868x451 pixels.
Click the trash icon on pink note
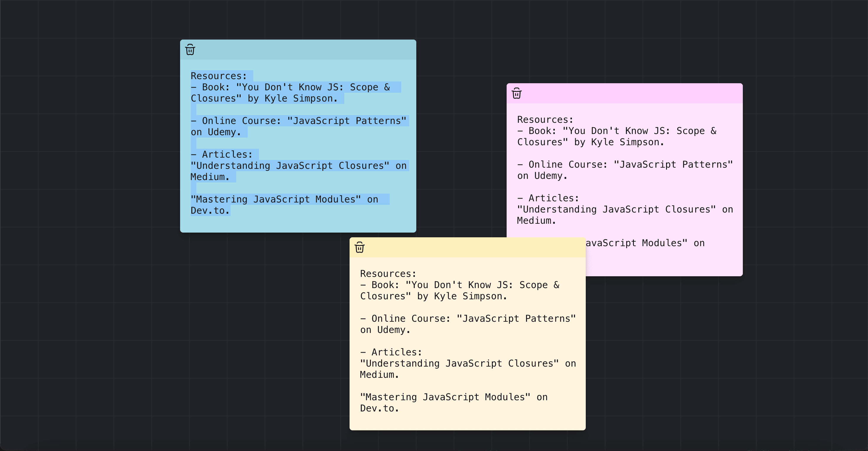(x=517, y=93)
